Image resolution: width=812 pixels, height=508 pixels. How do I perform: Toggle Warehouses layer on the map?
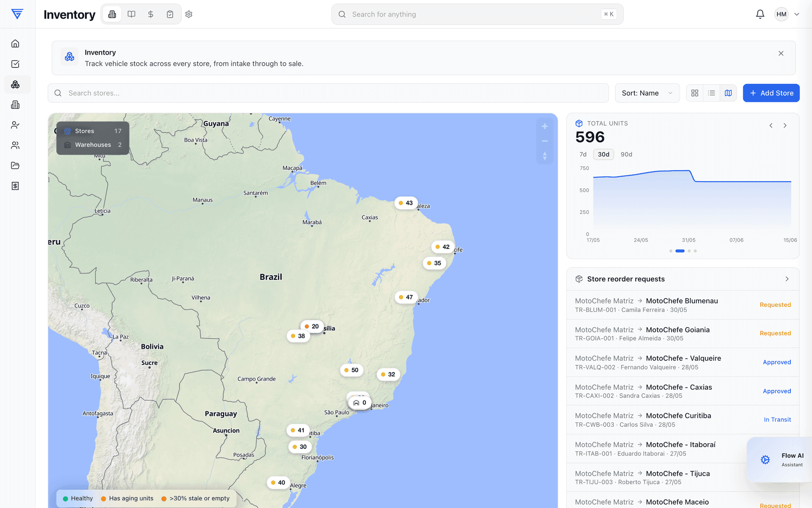(x=93, y=145)
